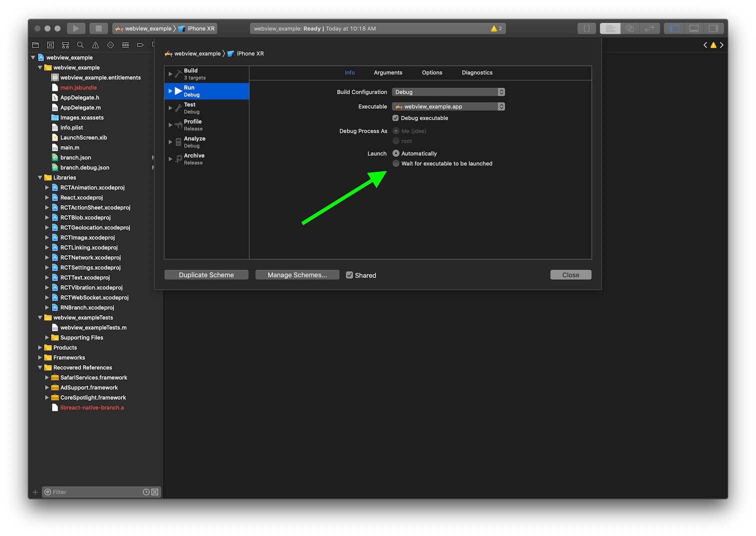Toggle the left navigator panel button
This screenshot has height=536, width=756.
674,28
